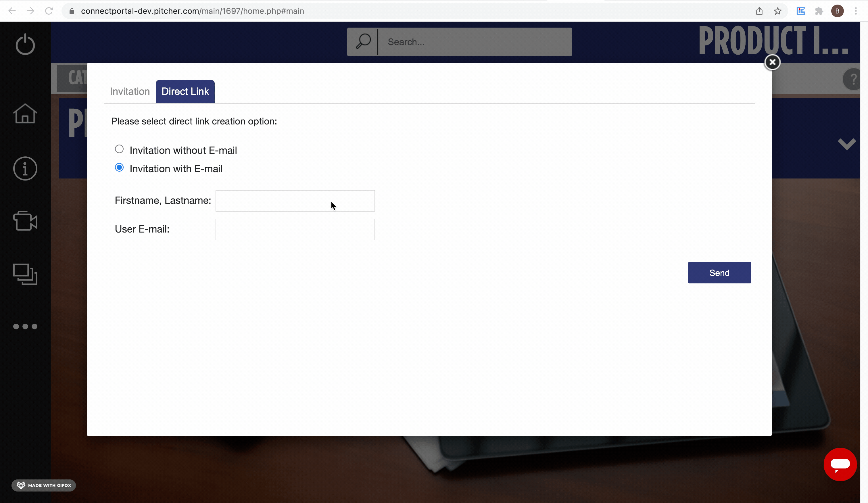Screen dimensions: 868x503
Task: Select the Direct Link tab
Action: tap(185, 91)
